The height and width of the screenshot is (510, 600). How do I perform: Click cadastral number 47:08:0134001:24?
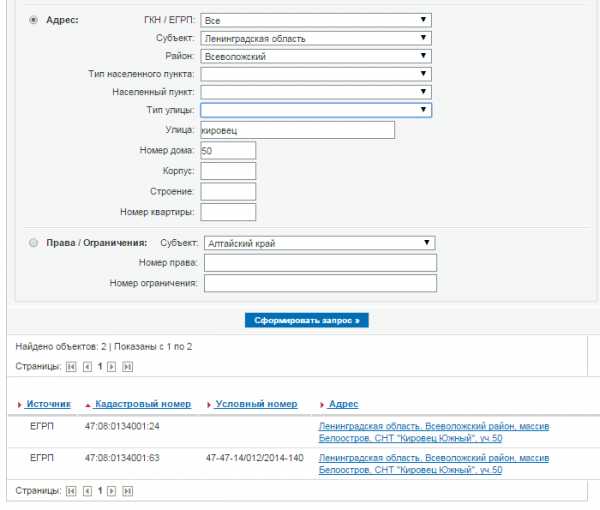(x=122, y=426)
